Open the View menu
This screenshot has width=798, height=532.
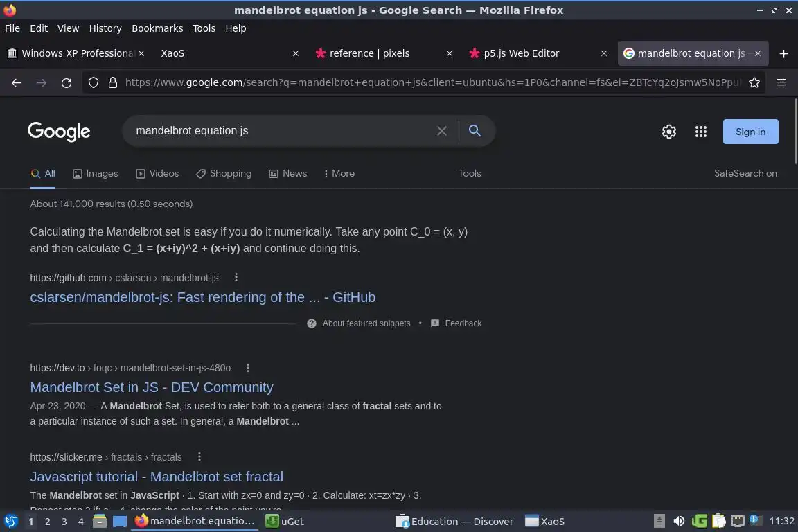pyautogui.click(x=68, y=28)
